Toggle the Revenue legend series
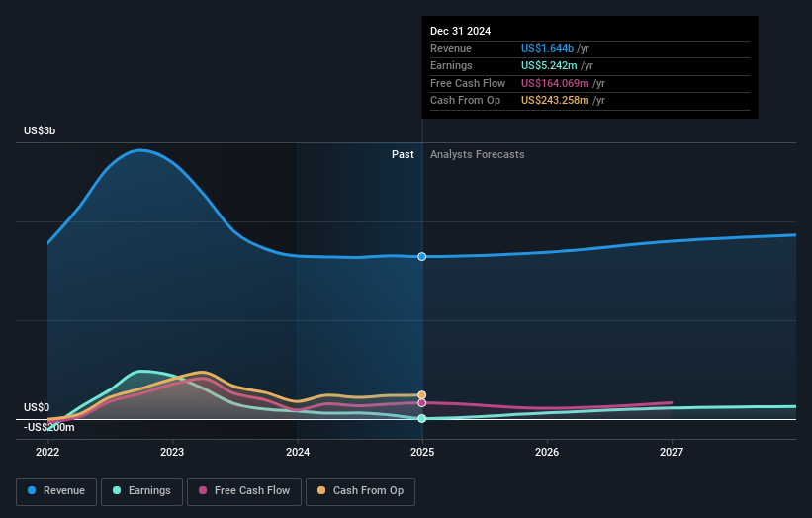This screenshot has width=812, height=518. point(56,491)
